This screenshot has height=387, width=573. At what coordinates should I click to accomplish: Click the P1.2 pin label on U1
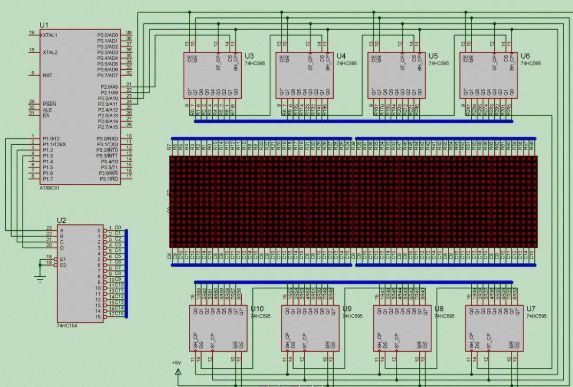(48, 150)
